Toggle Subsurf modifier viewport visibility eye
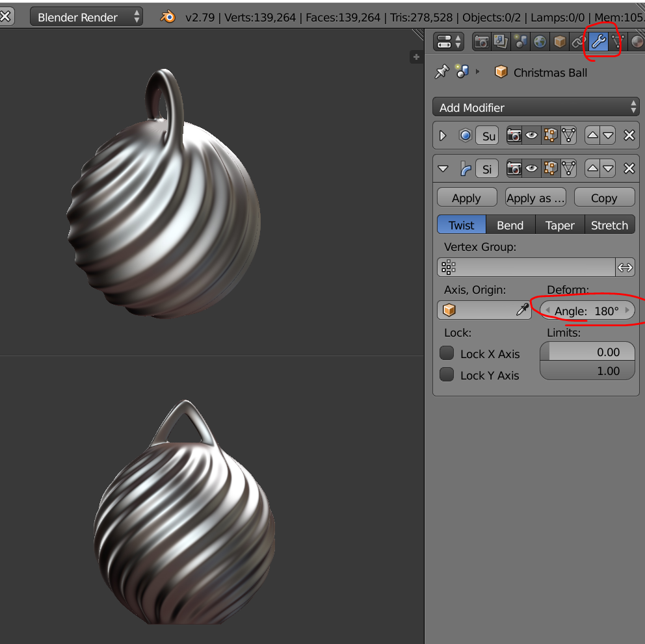Image resolution: width=645 pixels, height=644 pixels. [531, 135]
